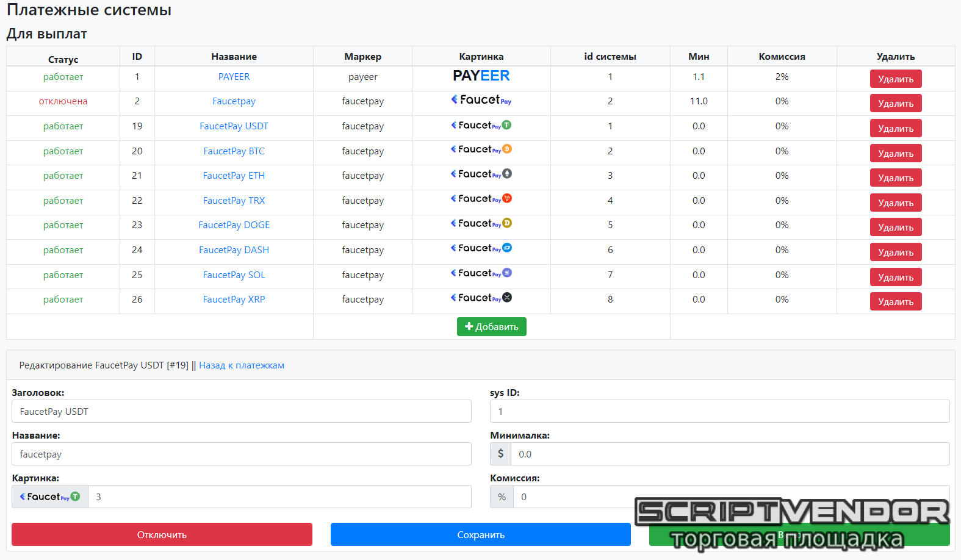This screenshot has width=961, height=560.
Task: Focus the Комиссия percent field
Action: pos(732,497)
